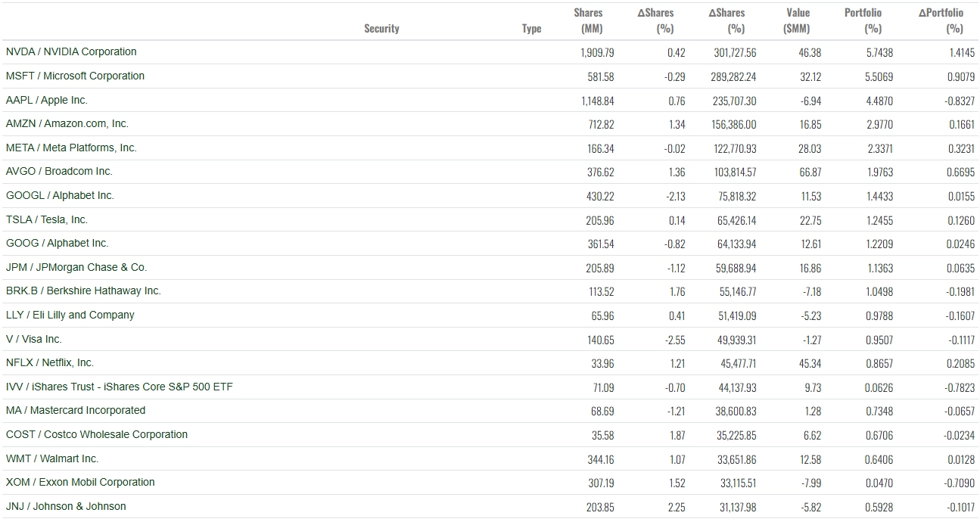Click NVIDIA shares value 1,909.79
980x522 pixels.
point(597,53)
